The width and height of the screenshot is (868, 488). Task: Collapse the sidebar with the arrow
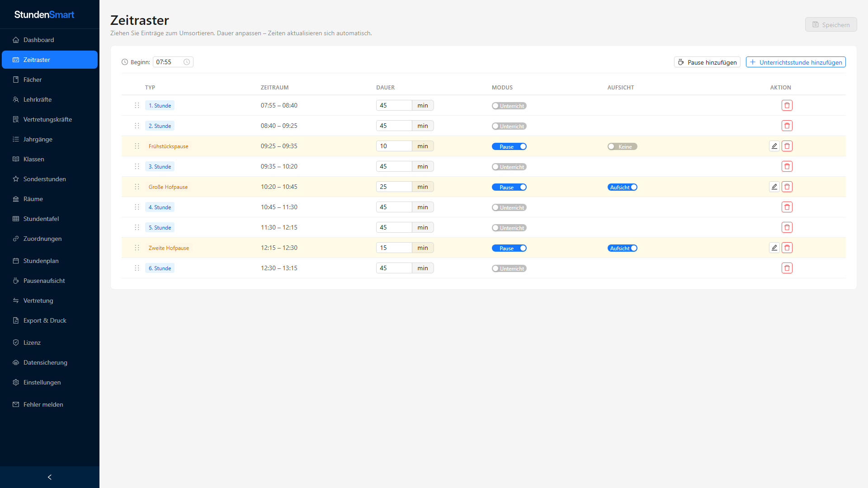[50, 477]
